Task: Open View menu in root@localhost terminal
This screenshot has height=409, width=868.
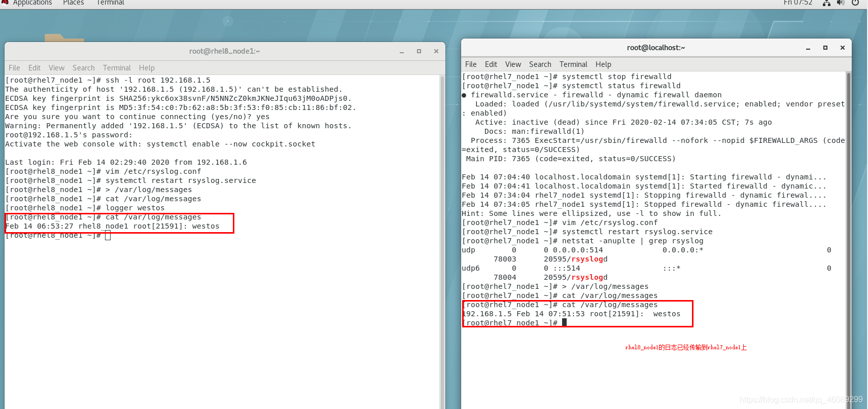Action: tap(513, 64)
